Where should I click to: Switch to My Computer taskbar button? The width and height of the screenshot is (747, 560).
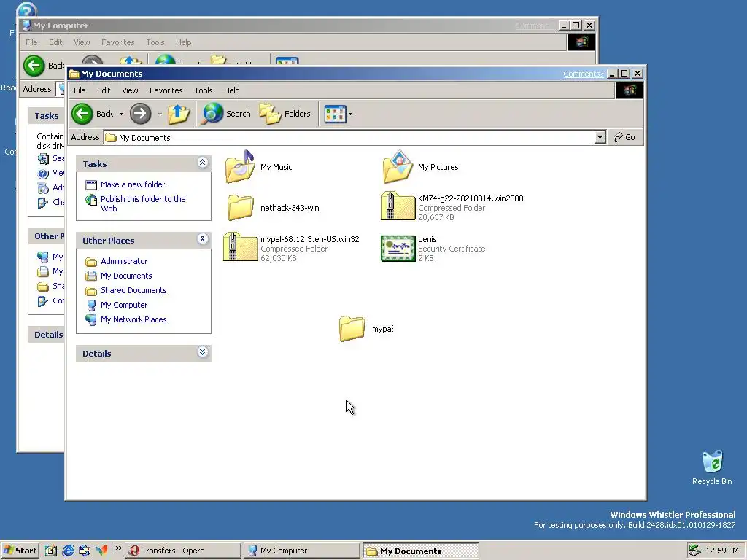[302, 551]
